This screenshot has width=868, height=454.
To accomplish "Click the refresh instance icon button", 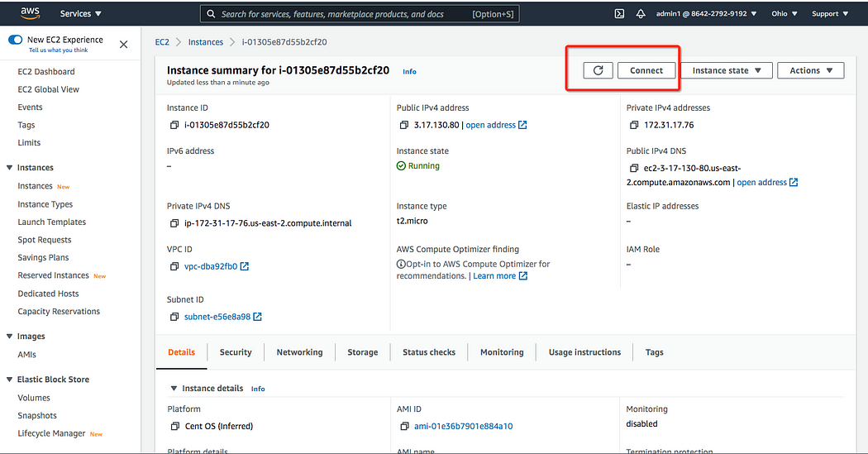I will pos(598,70).
